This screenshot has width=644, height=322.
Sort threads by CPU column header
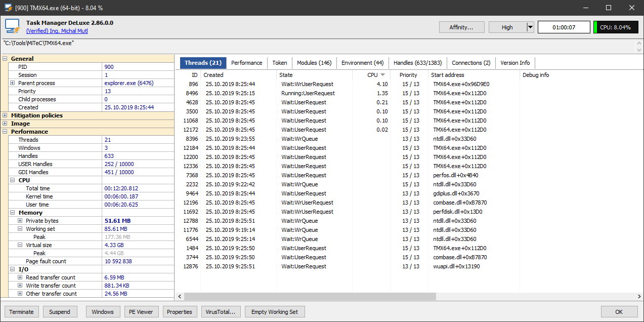pyautogui.click(x=371, y=75)
